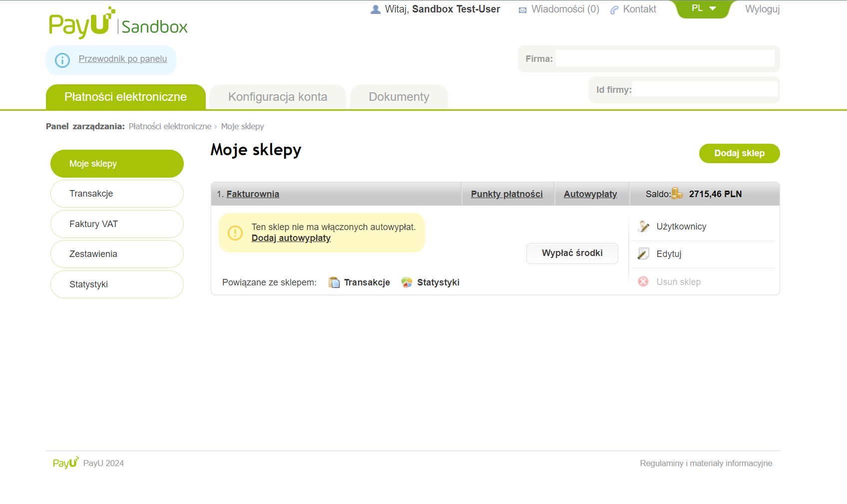Open the Konfiguracja konta tab
The height and width of the screenshot is (504, 847).
pyautogui.click(x=278, y=97)
